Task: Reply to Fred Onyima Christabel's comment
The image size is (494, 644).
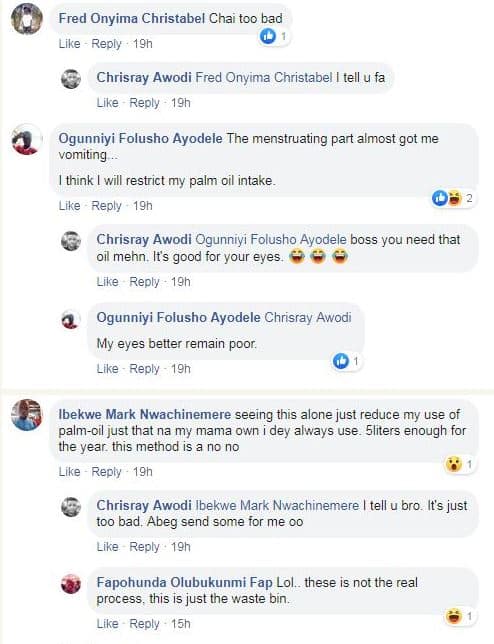Action: coord(106,44)
